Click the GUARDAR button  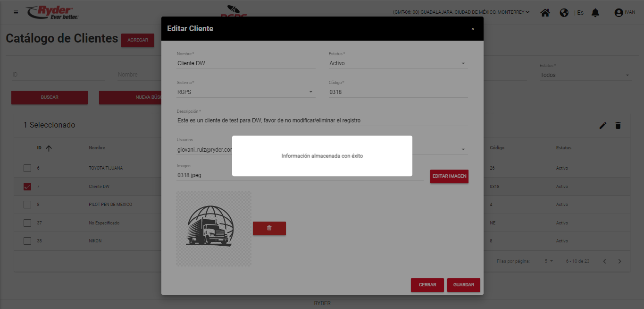tap(463, 285)
